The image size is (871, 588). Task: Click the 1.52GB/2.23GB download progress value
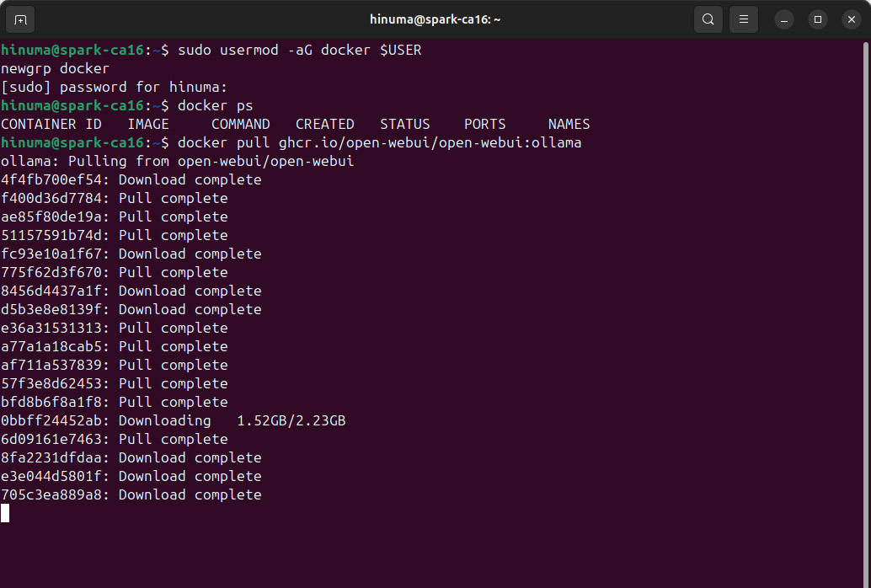tap(291, 420)
